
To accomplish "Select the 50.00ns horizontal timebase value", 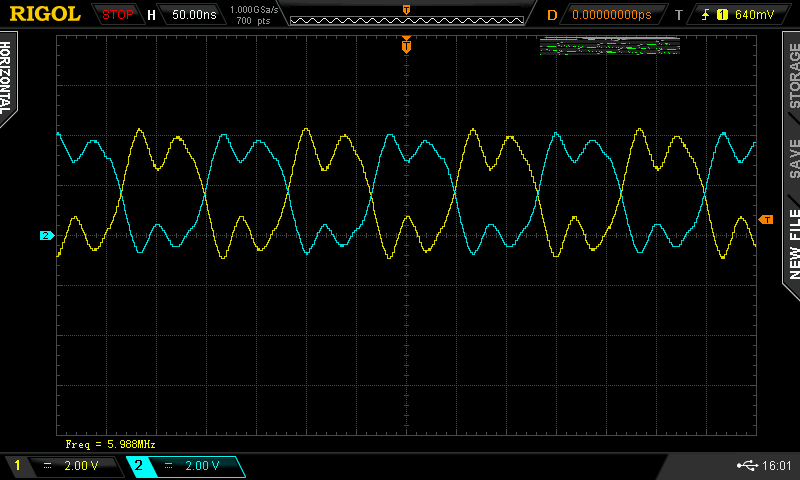I will pos(194,15).
